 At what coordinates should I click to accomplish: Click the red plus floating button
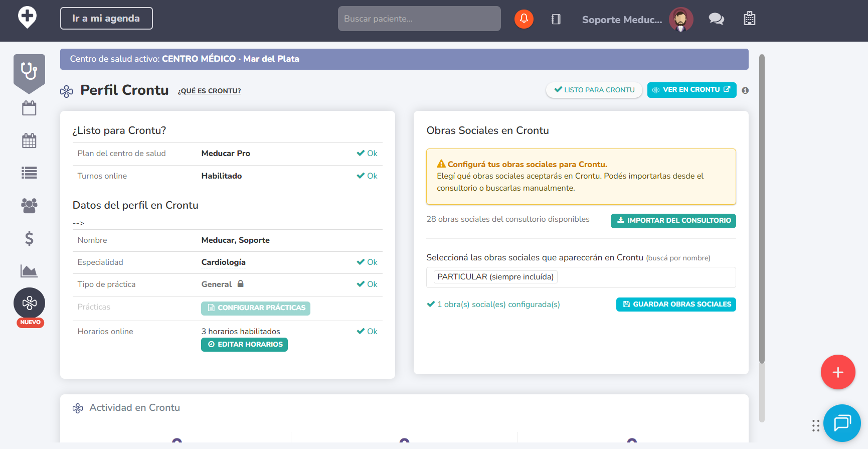click(837, 372)
